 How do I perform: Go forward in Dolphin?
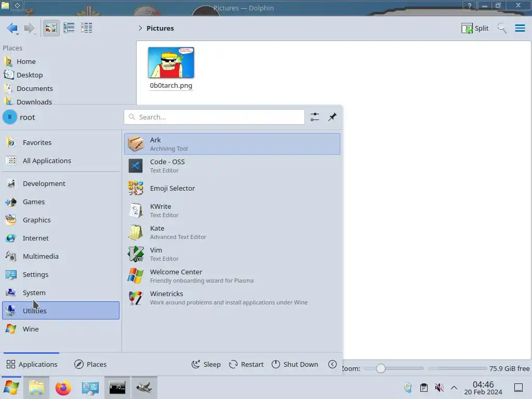pyautogui.click(x=30, y=28)
